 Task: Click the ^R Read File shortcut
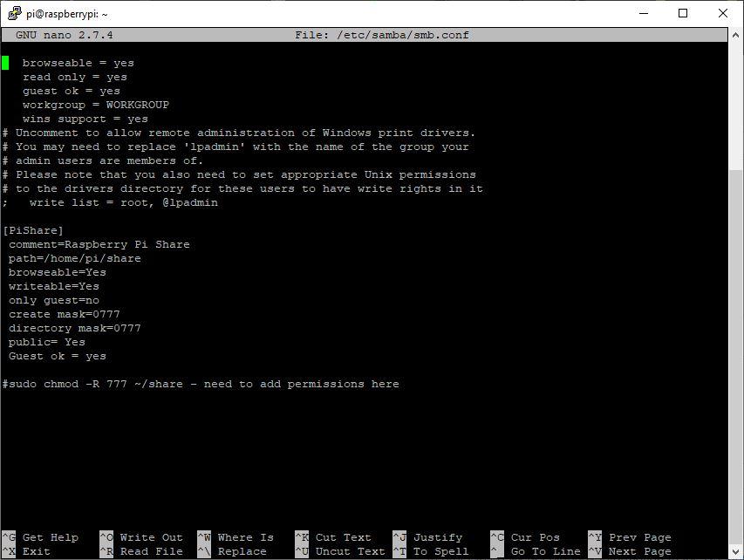tap(141, 551)
